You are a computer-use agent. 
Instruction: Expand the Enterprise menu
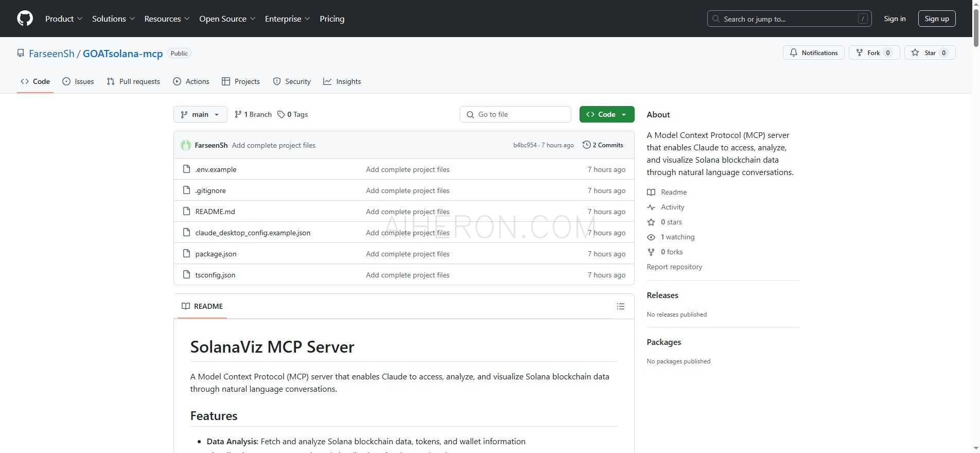[x=288, y=19]
